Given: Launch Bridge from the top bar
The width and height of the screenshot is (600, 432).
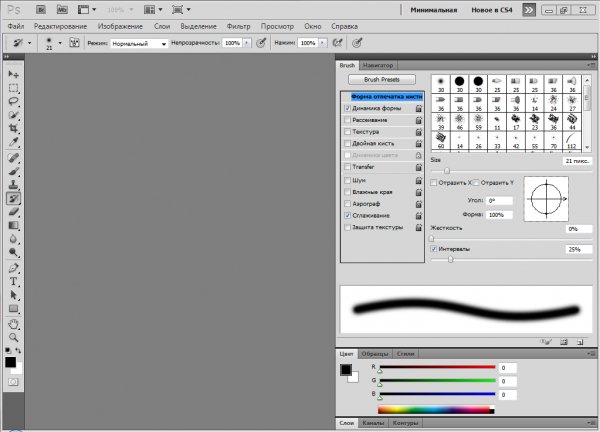Looking at the screenshot, I should [41, 10].
